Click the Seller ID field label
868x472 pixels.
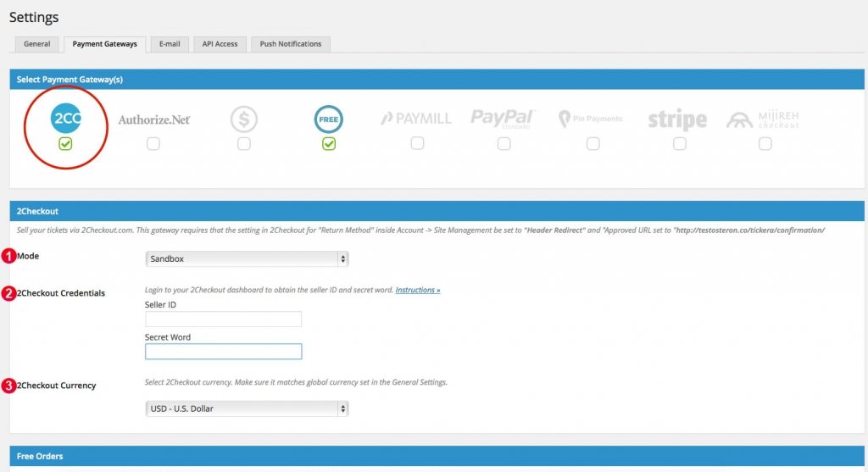click(160, 305)
